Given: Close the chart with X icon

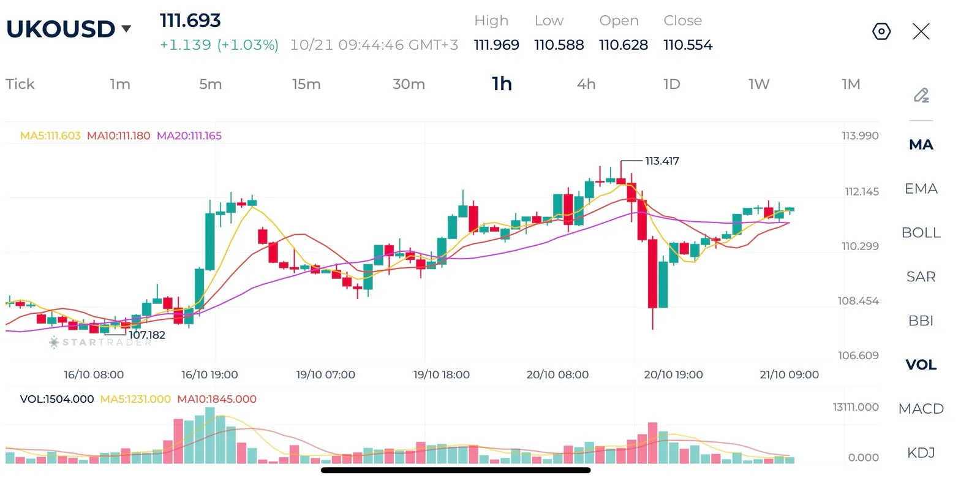Looking at the screenshot, I should pos(921,31).
